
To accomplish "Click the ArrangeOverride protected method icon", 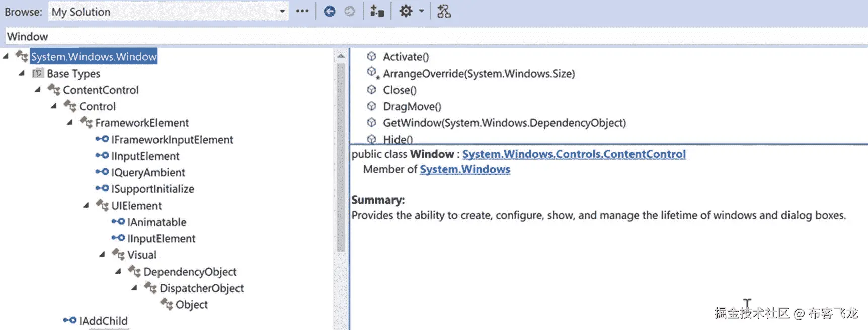I will (x=372, y=73).
